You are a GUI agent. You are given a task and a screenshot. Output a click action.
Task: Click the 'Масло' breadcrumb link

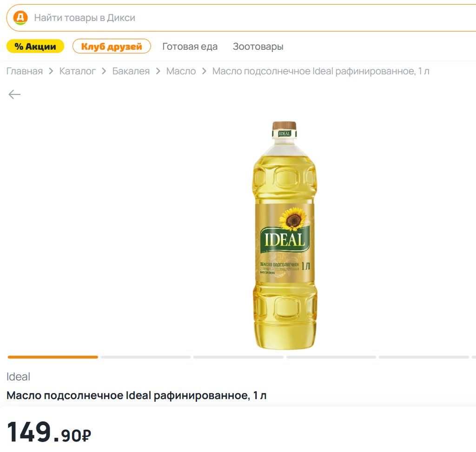(181, 71)
